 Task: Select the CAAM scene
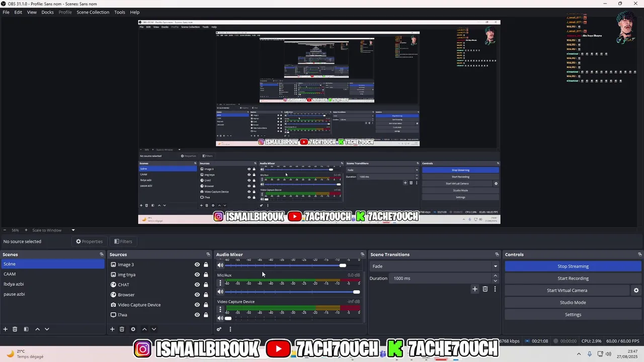(52, 274)
